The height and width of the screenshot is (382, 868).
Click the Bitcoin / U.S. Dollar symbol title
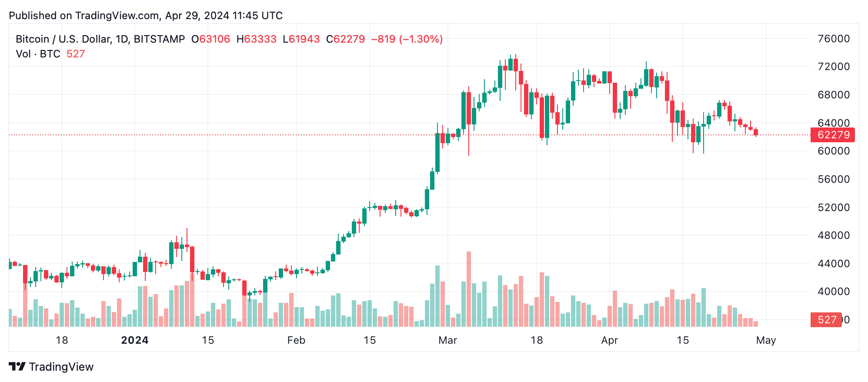(x=100, y=39)
